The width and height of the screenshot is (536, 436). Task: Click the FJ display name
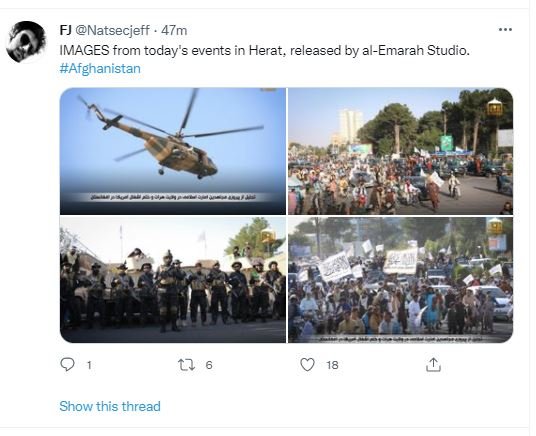65,30
